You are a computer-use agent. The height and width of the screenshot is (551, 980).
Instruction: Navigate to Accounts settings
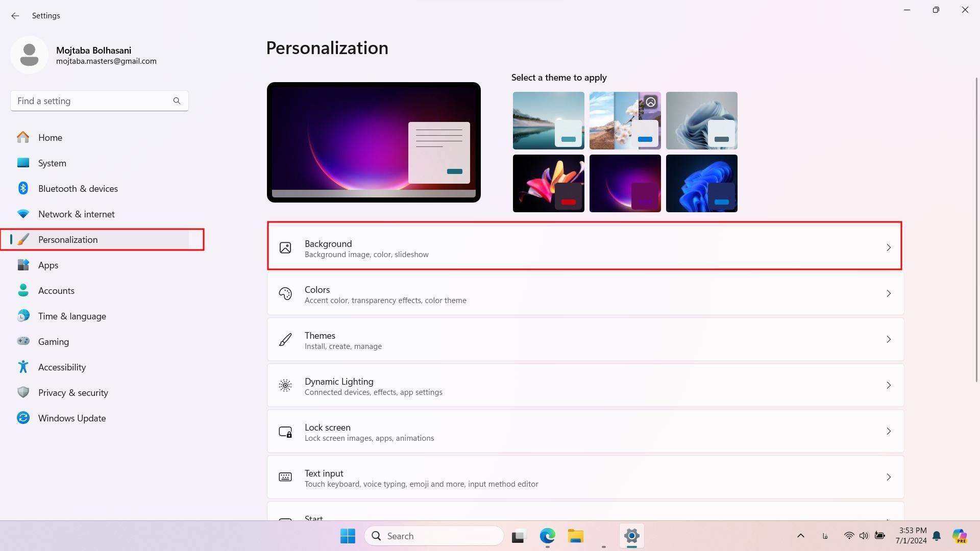point(57,290)
